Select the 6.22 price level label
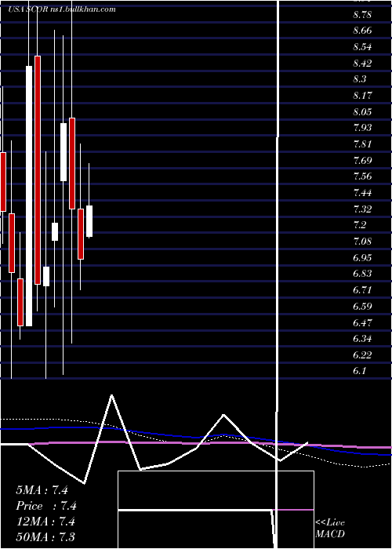 pos(362,354)
